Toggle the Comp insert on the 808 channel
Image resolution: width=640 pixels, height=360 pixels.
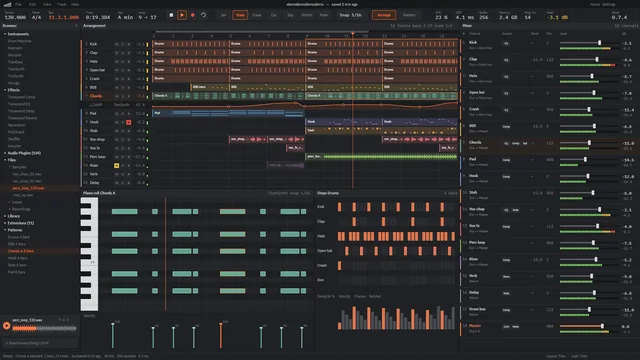pos(507,127)
